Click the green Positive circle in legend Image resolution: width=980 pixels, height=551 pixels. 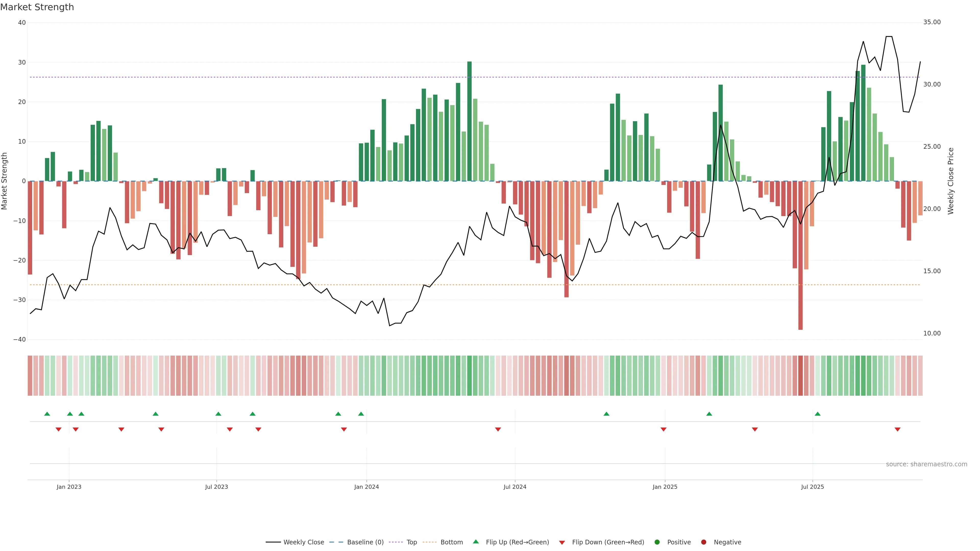[x=657, y=542]
